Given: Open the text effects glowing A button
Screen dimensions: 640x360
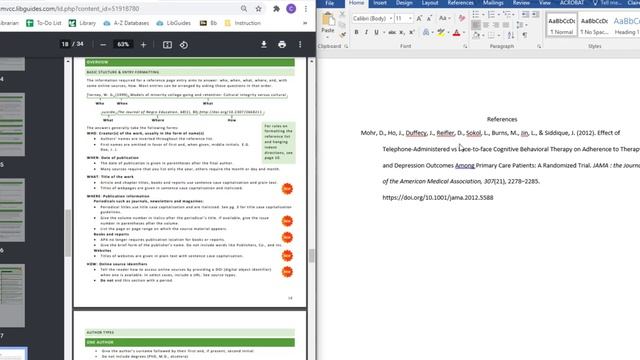Looking at the screenshot, I should click(426, 32).
